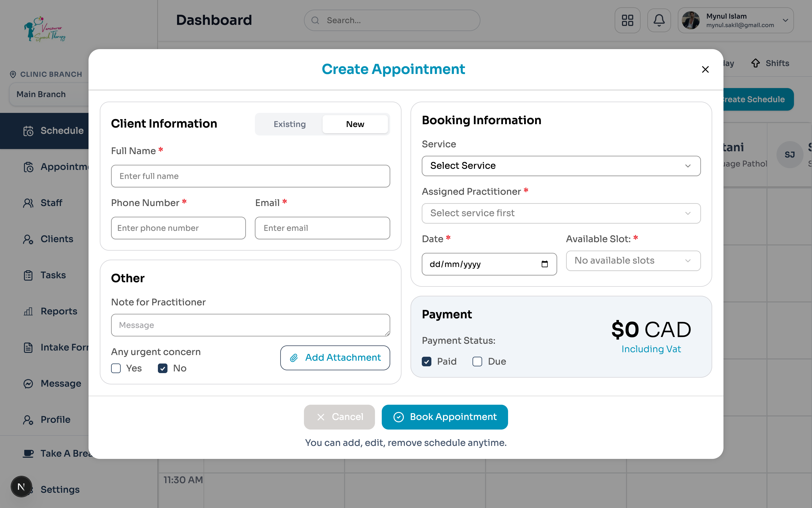Check the Yes urgent concern box

click(x=116, y=369)
